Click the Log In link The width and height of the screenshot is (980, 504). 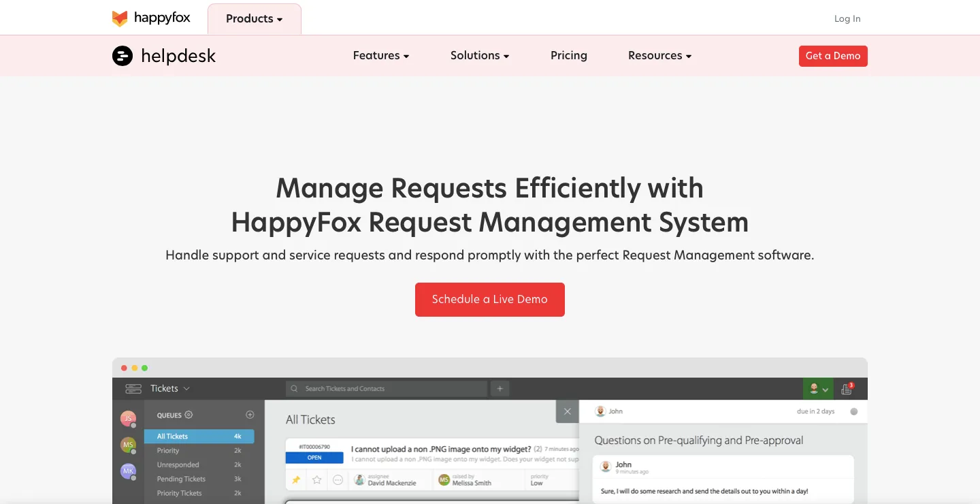coord(847,19)
